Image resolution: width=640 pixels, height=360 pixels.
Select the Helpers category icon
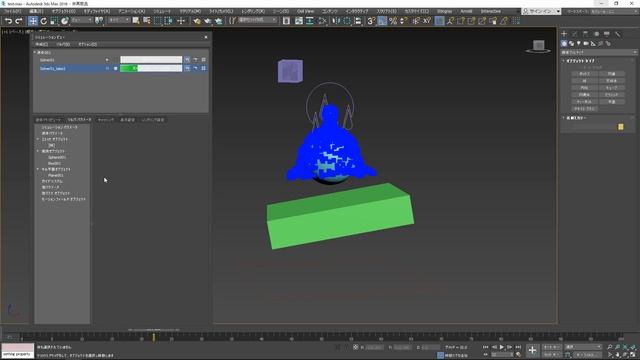[x=593, y=43]
